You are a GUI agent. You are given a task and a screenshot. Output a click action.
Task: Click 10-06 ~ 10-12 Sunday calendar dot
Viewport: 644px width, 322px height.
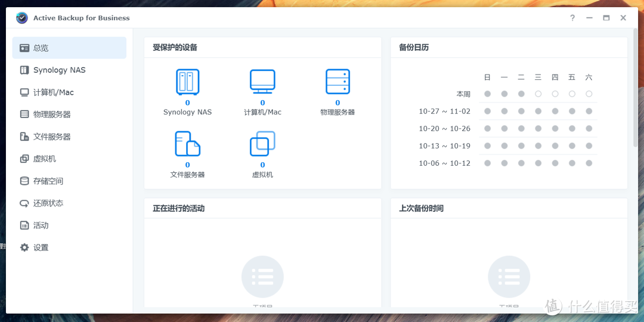(488, 163)
